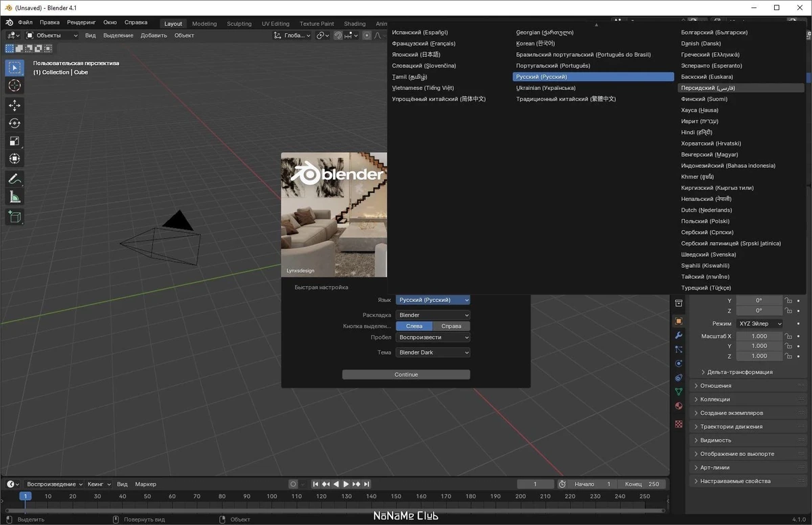Click the Масштаб X value slider
This screenshot has width=812, height=525.
pos(759,336)
